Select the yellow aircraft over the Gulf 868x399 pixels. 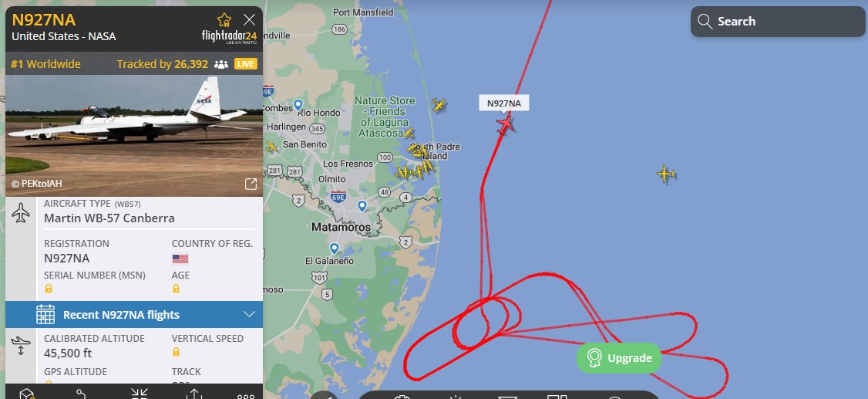click(x=666, y=174)
